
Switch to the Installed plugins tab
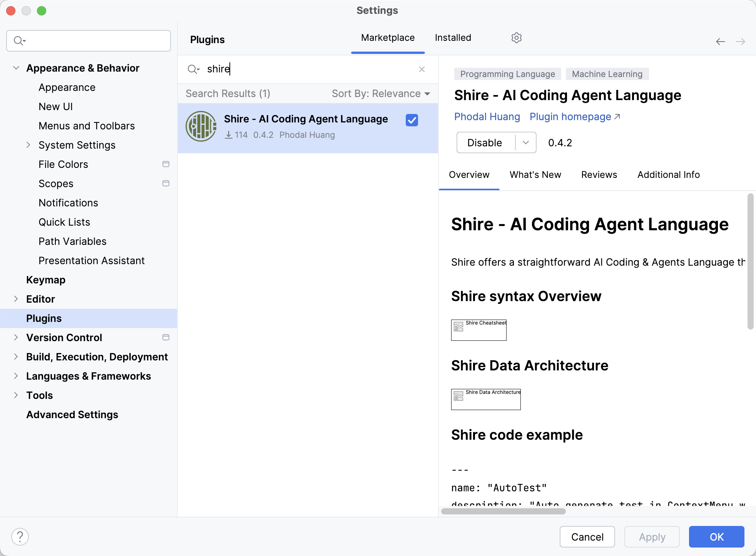pos(453,37)
